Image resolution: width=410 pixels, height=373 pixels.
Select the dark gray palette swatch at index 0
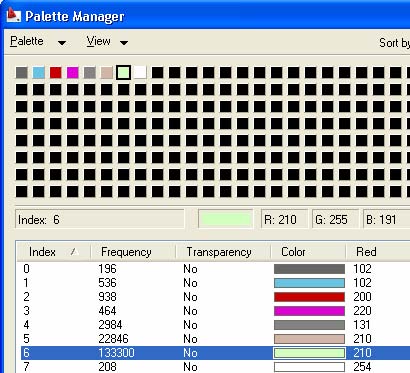22,73
